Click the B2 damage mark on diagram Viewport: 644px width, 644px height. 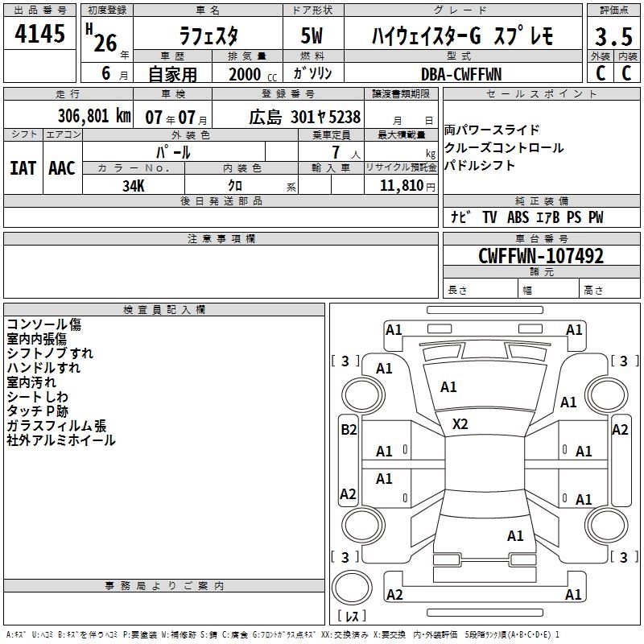tap(349, 430)
